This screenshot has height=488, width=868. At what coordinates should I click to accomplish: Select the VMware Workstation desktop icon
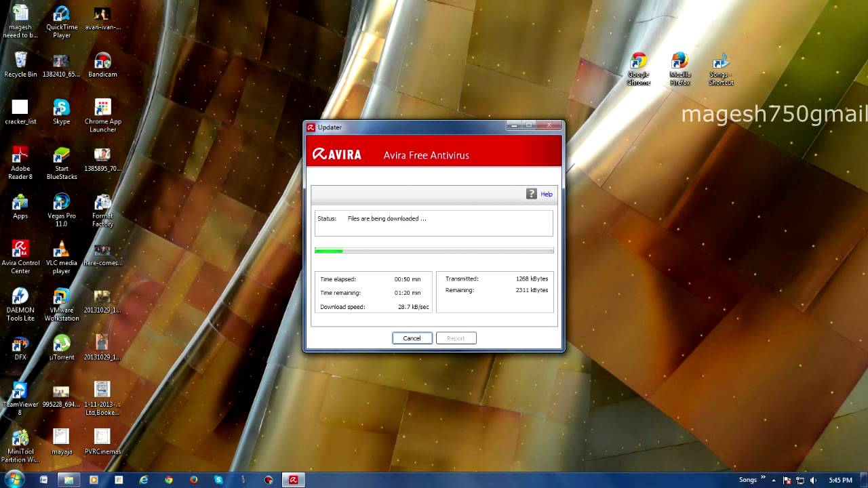pyautogui.click(x=62, y=305)
